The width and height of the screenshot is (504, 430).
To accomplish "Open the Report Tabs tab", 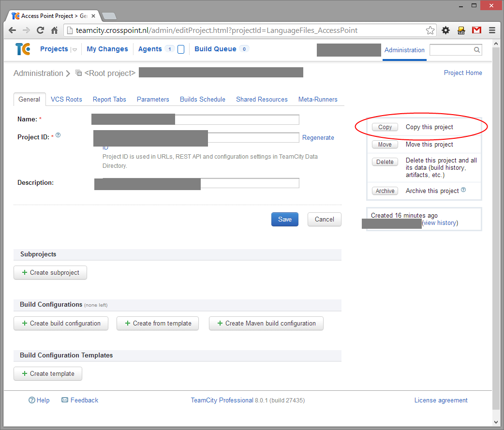I will (109, 99).
